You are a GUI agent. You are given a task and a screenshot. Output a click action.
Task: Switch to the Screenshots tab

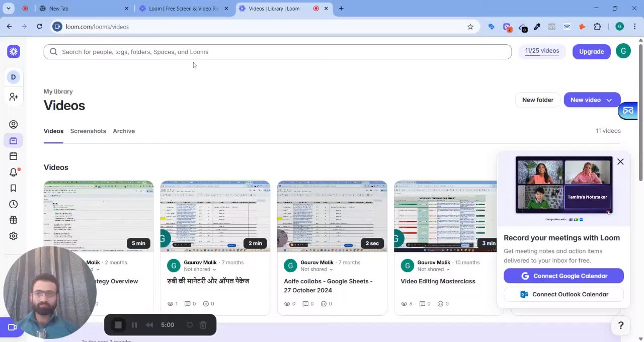point(88,131)
